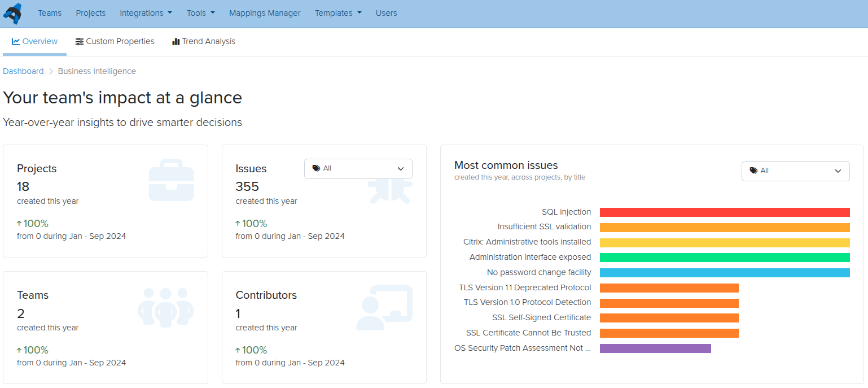Click the bug icon in Issues card
Viewport: 868px width, 388px height.
click(389, 191)
